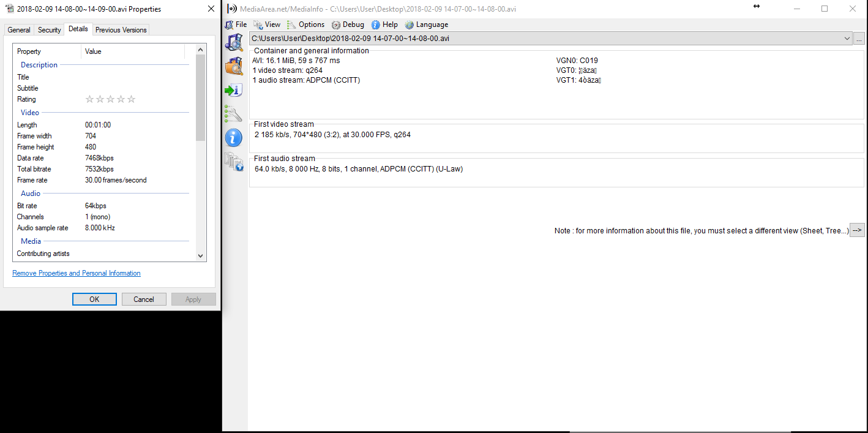Click Cancel in the Properties dialog
Screen dimensions: 868x433
coord(144,299)
